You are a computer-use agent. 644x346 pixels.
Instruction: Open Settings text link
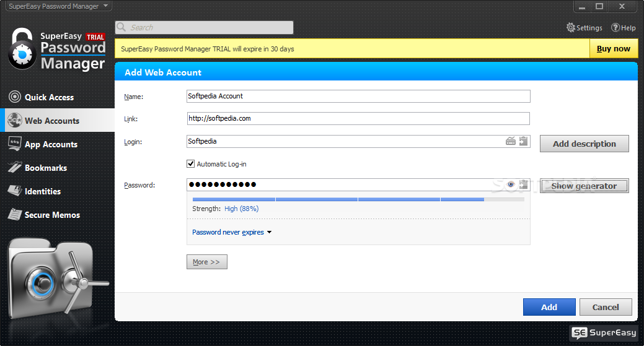point(589,28)
